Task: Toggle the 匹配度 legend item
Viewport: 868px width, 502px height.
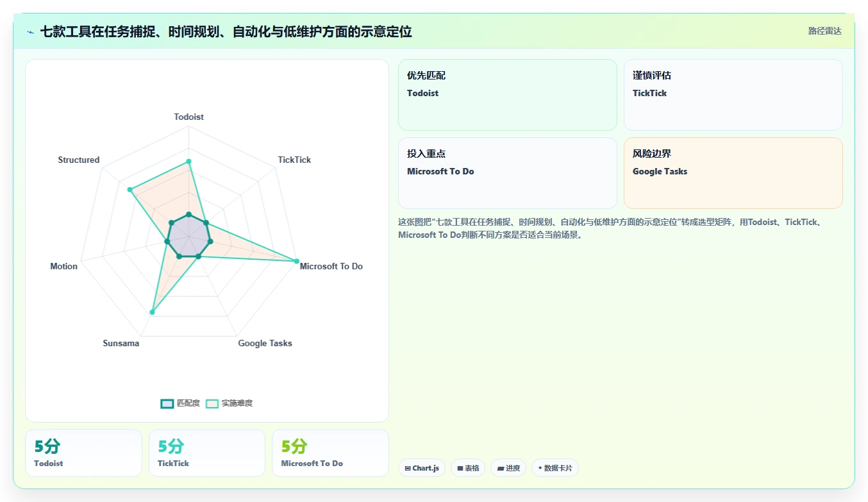Action: 180,403
